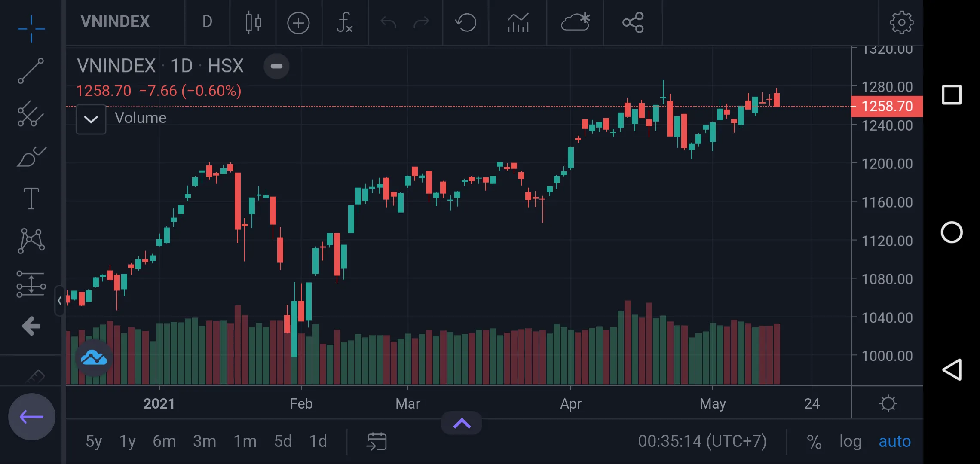This screenshot has height=464, width=980.
Task: Open the financials chart icon
Action: [518, 22]
